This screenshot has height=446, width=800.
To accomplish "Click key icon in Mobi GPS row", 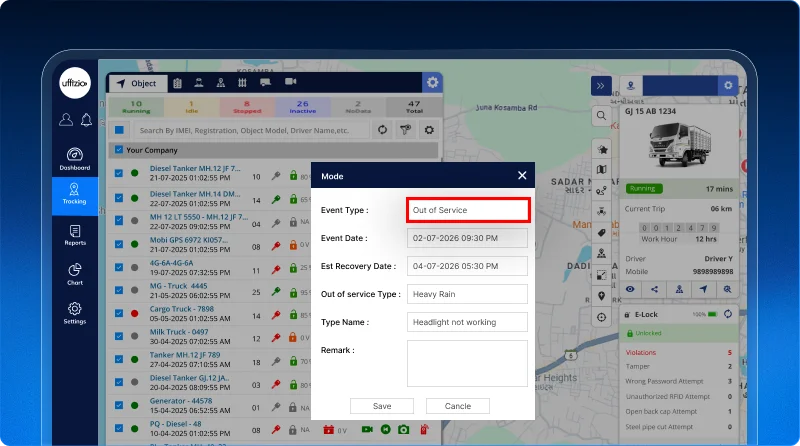I will 276,245.
